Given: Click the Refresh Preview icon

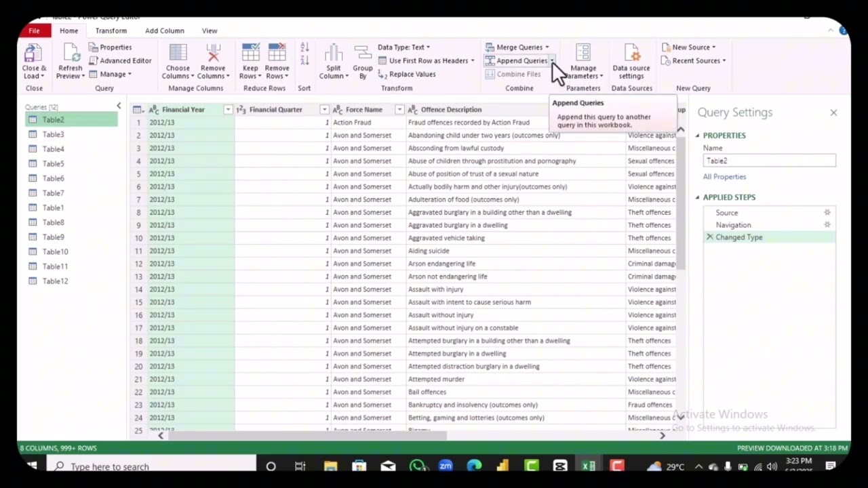Looking at the screenshot, I should pos(71,54).
